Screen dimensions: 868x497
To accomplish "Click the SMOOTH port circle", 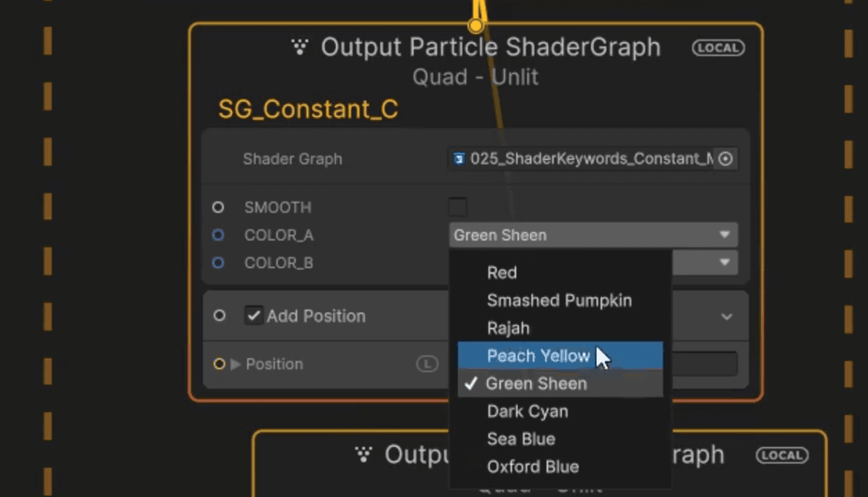I will pyautogui.click(x=218, y=207).
